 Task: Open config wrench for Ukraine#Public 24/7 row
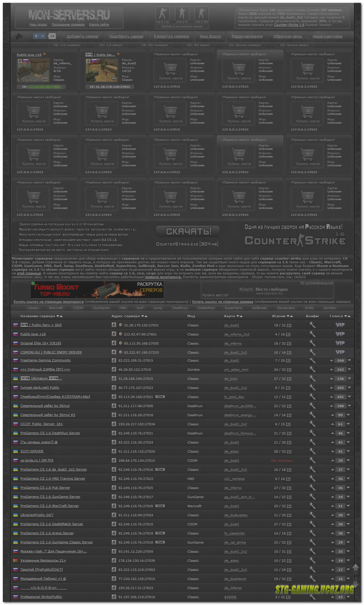click(x=312, y=515)
